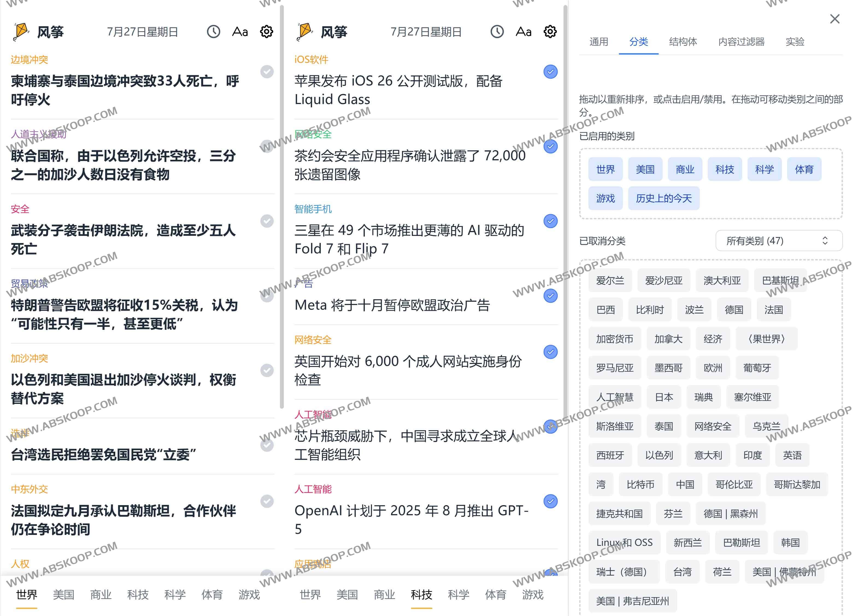Screen dimensions: 853x616
Task: Open settings gear in left panel header
Action: pos(267,32)
